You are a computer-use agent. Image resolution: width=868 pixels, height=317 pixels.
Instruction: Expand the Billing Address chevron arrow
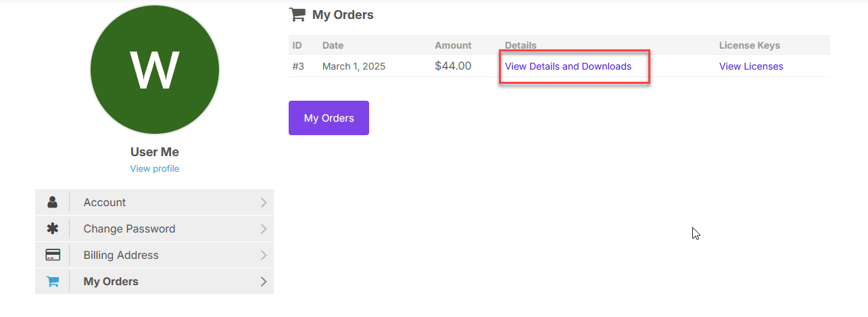[x=264, y=255]
